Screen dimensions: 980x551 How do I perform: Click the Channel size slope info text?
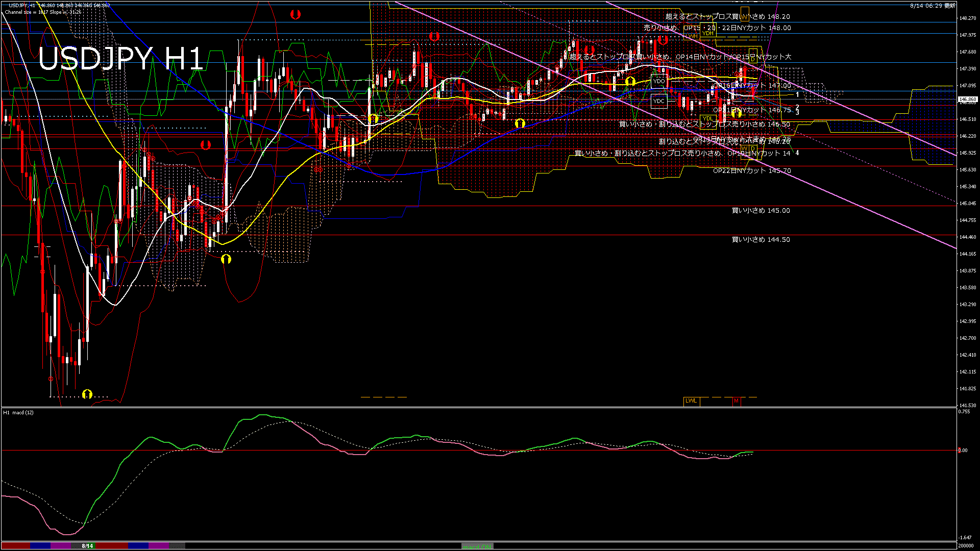(x=43, y=12)
